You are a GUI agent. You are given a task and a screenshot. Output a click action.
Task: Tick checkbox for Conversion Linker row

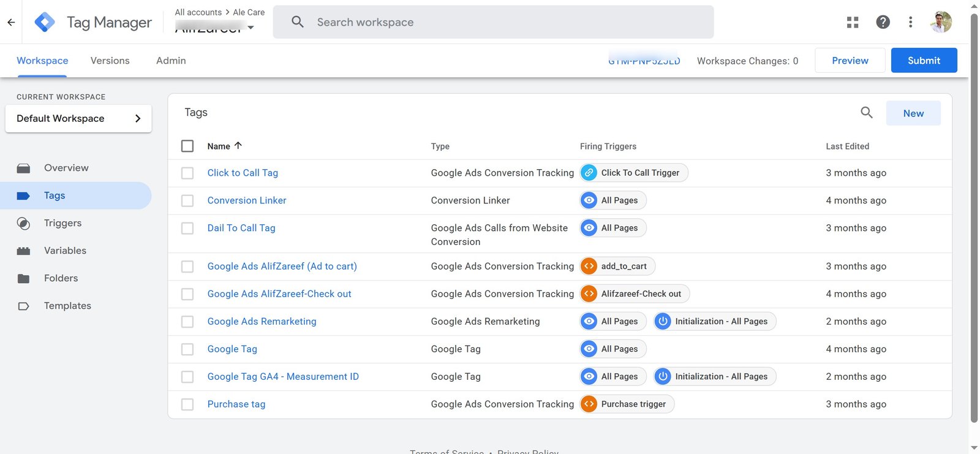click(x=187, y=201)
